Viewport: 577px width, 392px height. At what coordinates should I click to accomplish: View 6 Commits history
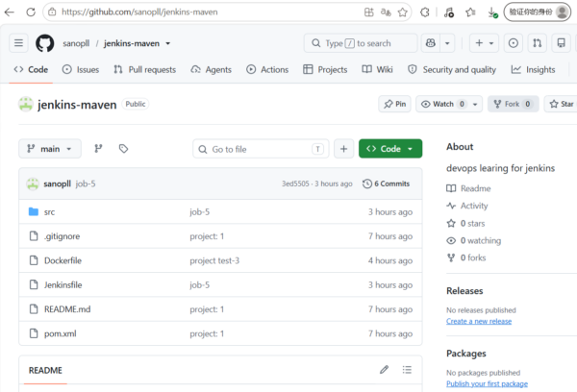click(386, 184)
